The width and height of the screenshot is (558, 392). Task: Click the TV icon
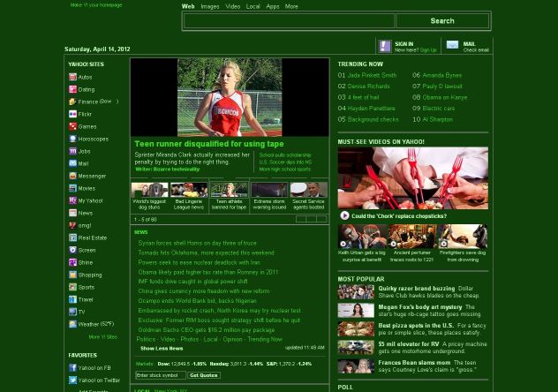click(72, 312)
